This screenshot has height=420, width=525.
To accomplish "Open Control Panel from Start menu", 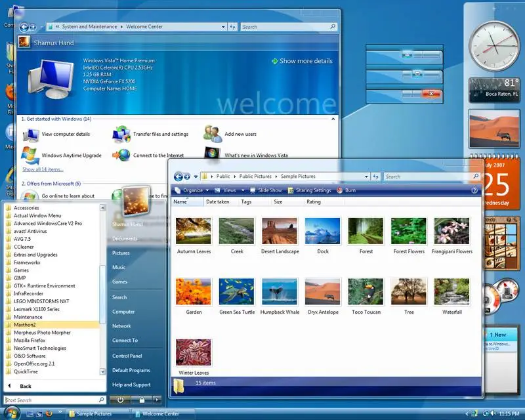I will (127, 356).
